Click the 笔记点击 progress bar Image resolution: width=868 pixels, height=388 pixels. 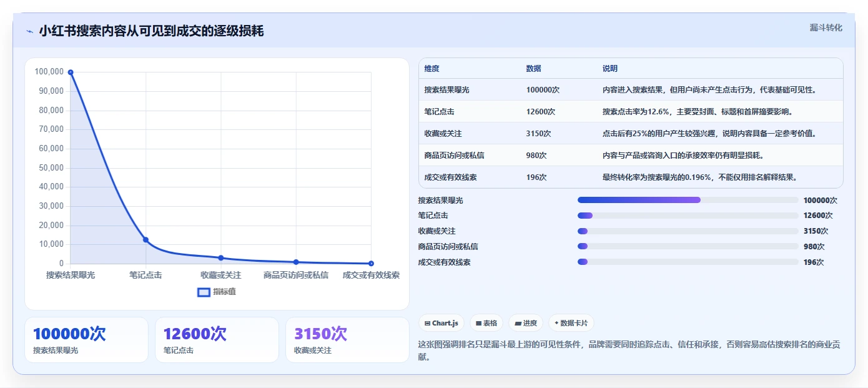tap(688, 216)
